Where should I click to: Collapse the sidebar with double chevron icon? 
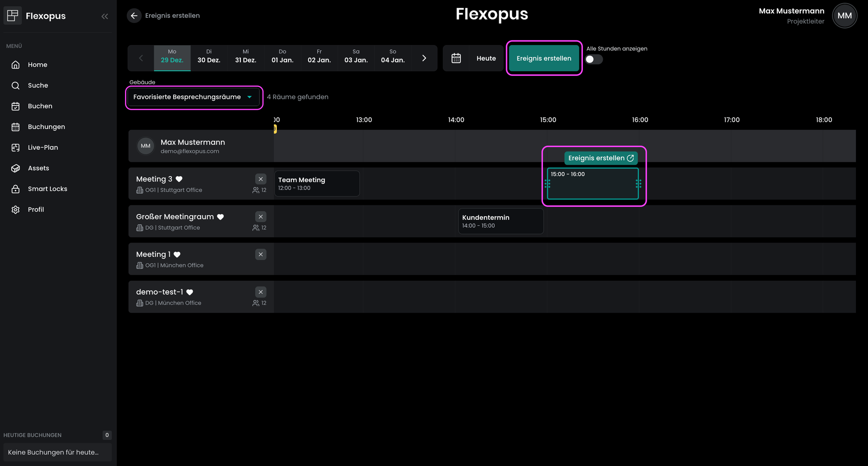click(x=105, y=16)
